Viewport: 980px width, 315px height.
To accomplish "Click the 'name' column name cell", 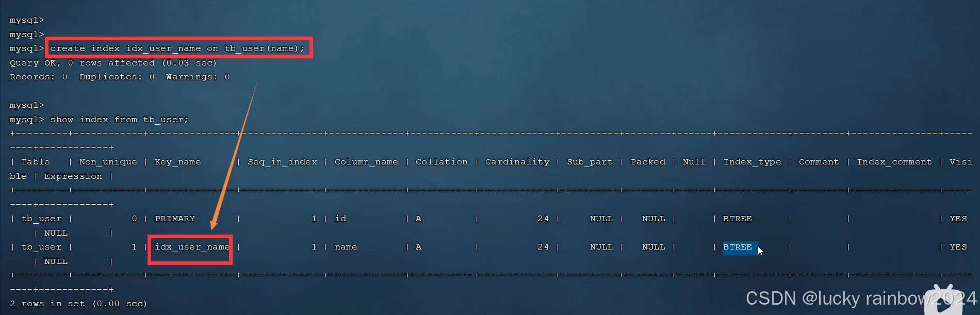I will click(346, 247).
